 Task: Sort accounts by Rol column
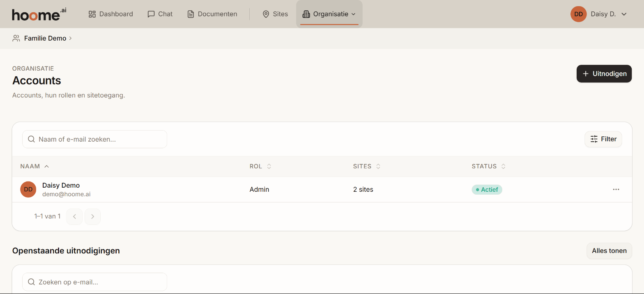(260, 166)
